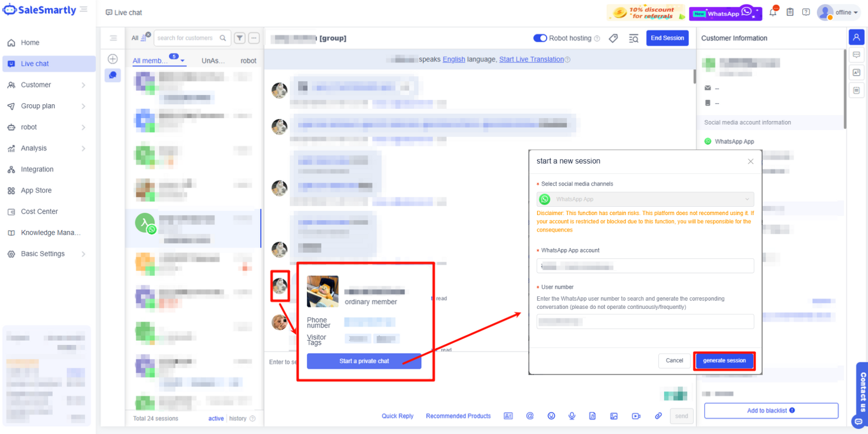This screenshot has width=868, height=434.
Task: Open Live chat in sidebar
Action: [x=49, y=64]
